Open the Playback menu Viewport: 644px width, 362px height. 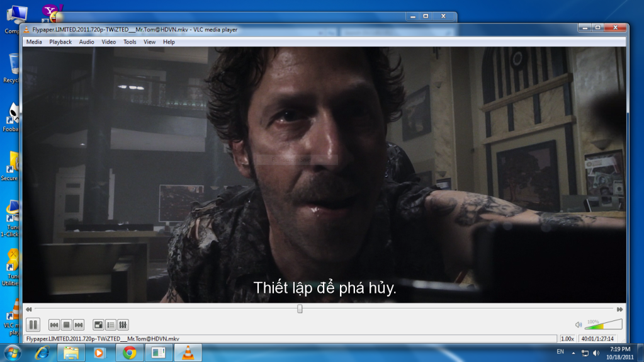click(x=60, y=42)
